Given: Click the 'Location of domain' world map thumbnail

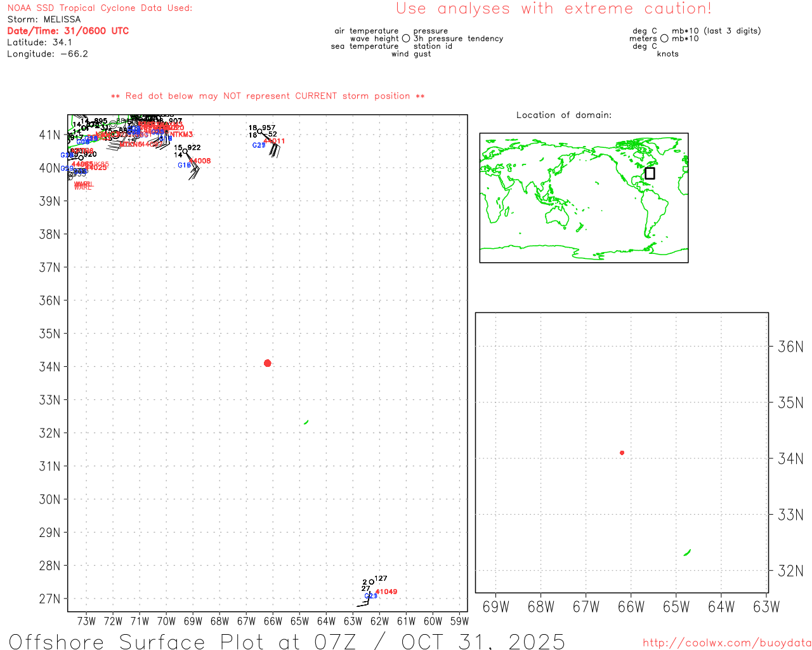Looking at the screenshot, I should [584, 197].
